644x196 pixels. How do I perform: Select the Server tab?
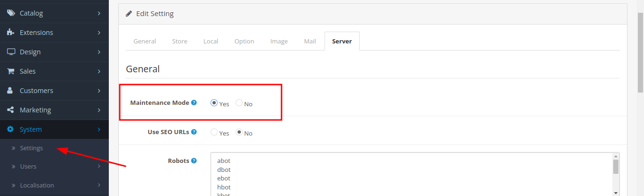342,41
